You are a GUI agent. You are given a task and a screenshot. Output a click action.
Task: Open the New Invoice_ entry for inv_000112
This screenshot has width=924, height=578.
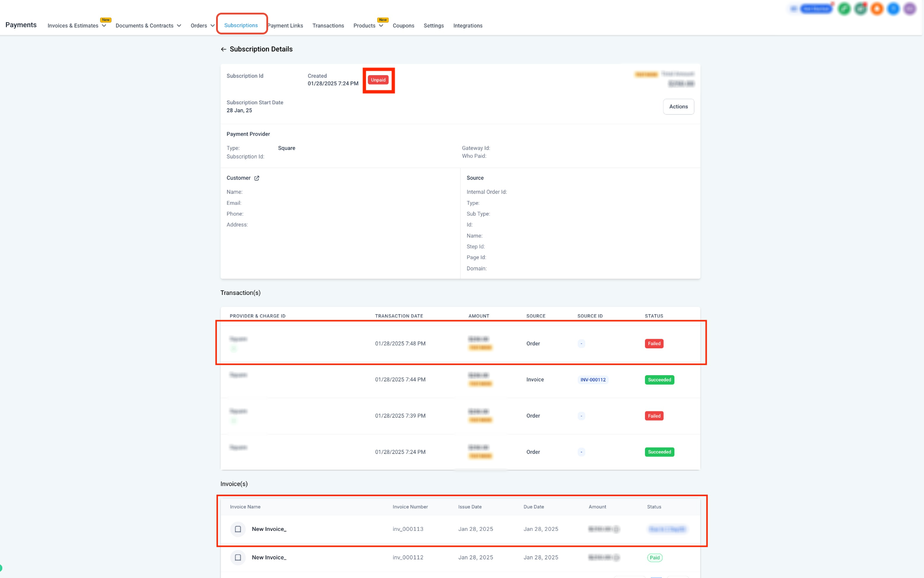pos(269,558)
